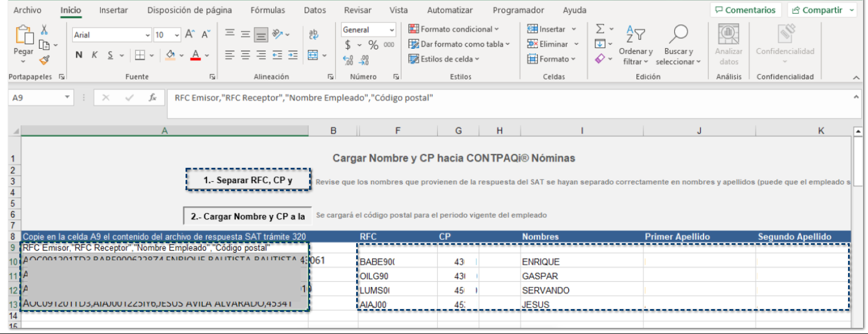
Task: Open the Alineación dialog launcher
Action: 331,77
